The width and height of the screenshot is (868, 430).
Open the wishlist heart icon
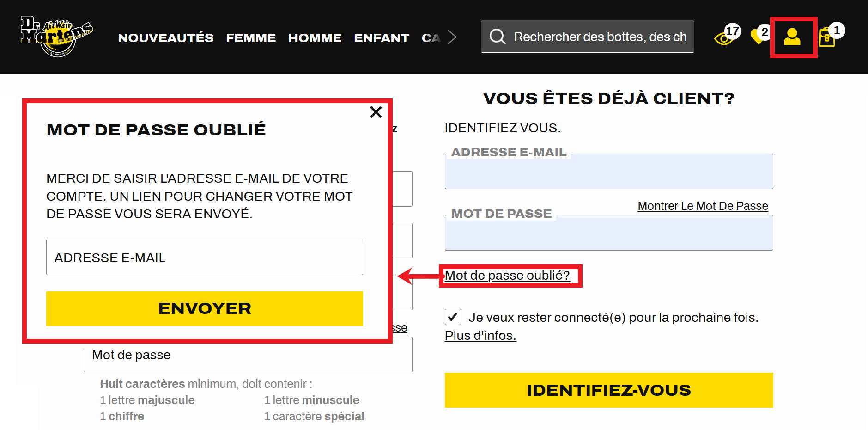pyautogui.click(x=758, y=37)
